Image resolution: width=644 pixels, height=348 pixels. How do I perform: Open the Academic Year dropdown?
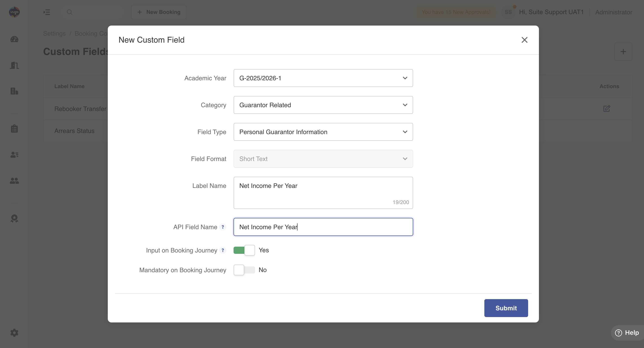(x=323, y=78)
